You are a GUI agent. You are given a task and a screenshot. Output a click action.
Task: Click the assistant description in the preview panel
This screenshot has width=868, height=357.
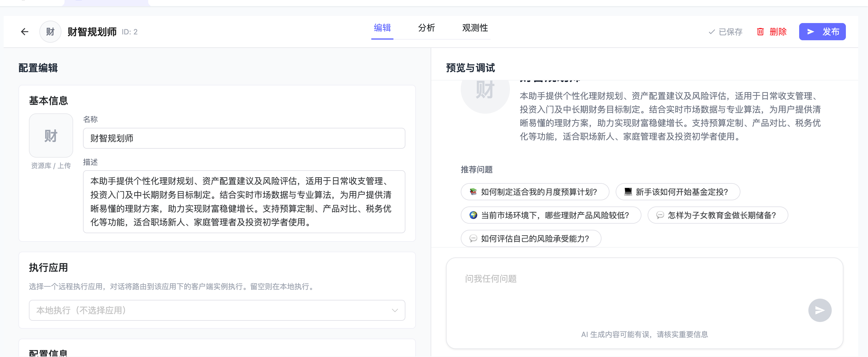point(671,116)
